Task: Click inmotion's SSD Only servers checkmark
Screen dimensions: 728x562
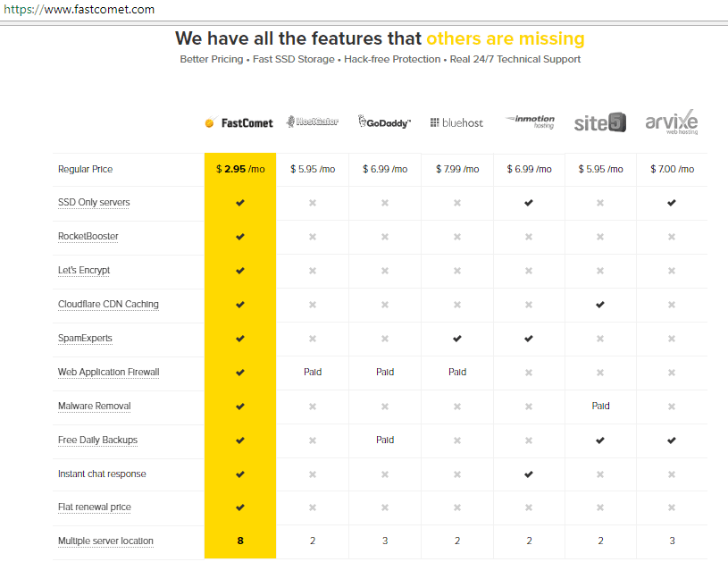Action: point(528,203)
